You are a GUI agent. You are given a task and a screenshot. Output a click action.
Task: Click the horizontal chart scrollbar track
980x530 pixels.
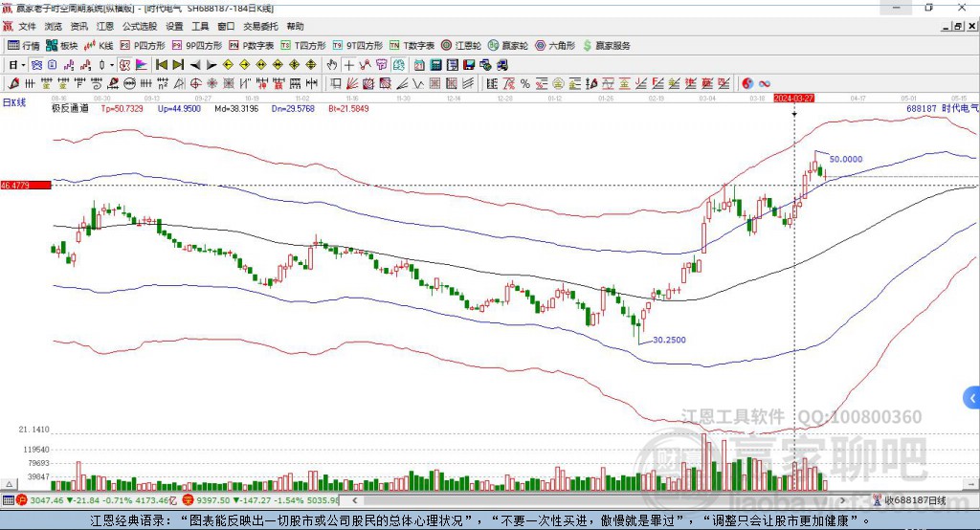pyautogui.click(x=599, y=500)
